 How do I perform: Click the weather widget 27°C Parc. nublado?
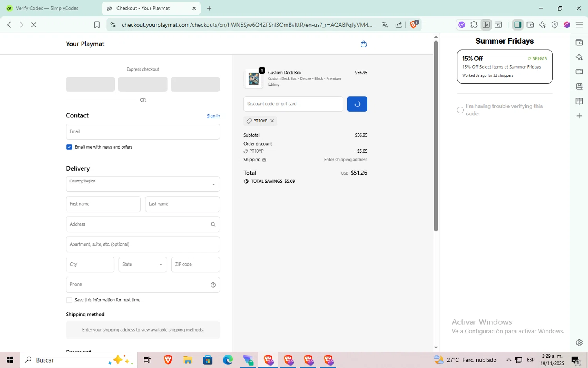pyautogui.click(x=465, y=360)
